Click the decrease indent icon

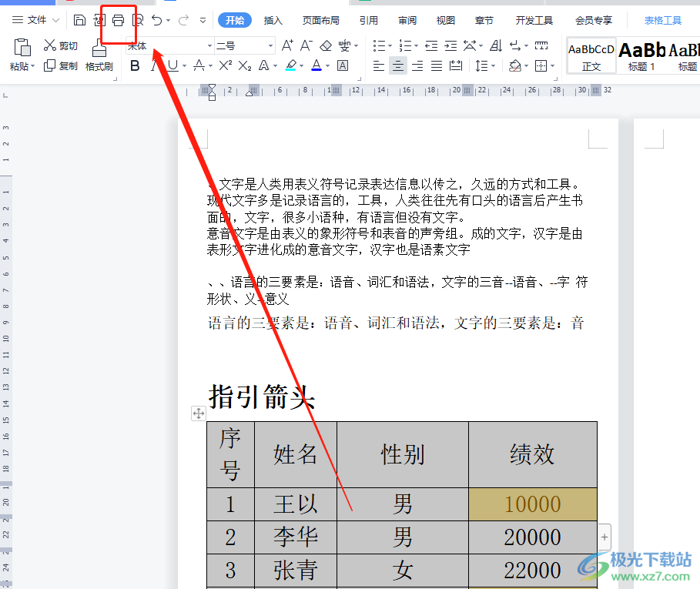point(431,45)
